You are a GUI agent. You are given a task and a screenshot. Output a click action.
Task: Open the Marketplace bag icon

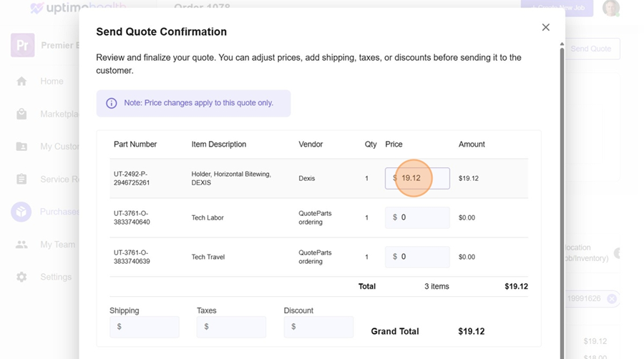click(x=21, y=114)
